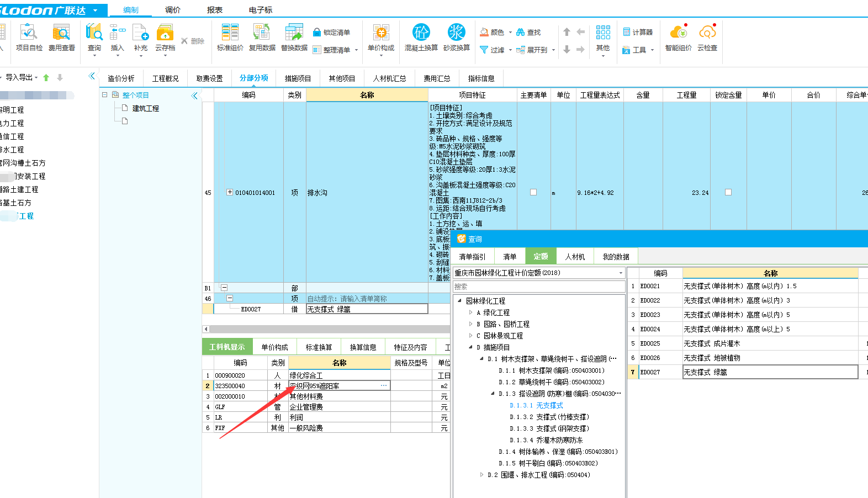Open 项目自检 project self-check tool
This screenshot has width=868, height=498.
pos(29,38)
